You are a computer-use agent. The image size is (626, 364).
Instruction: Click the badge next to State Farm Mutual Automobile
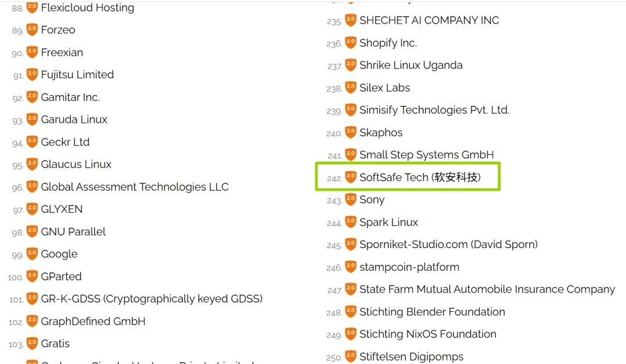pos(351,289)
